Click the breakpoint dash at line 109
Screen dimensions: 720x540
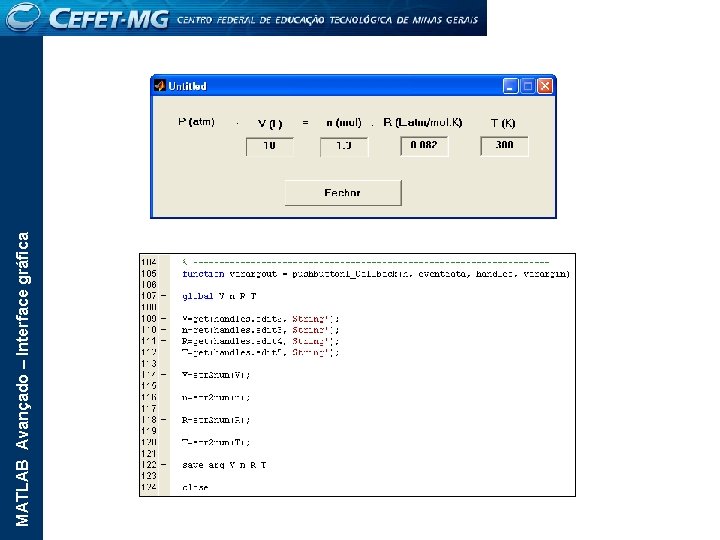[x=163, y=319]
